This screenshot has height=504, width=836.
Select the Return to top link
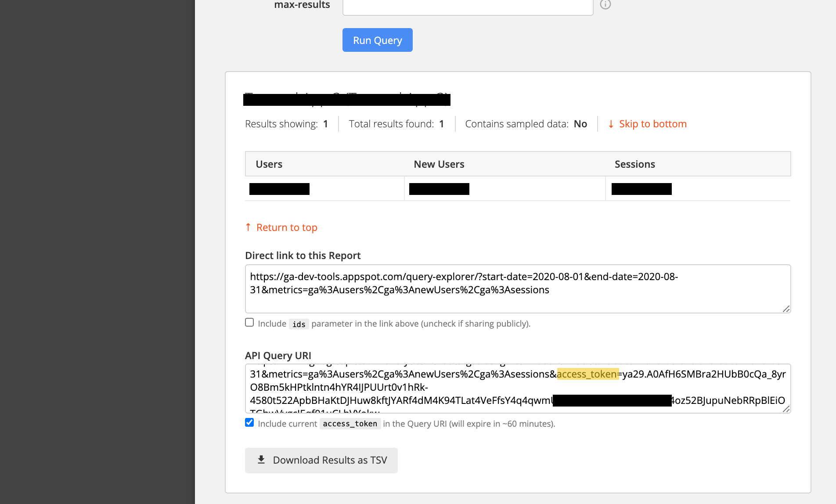coord(287,227)
